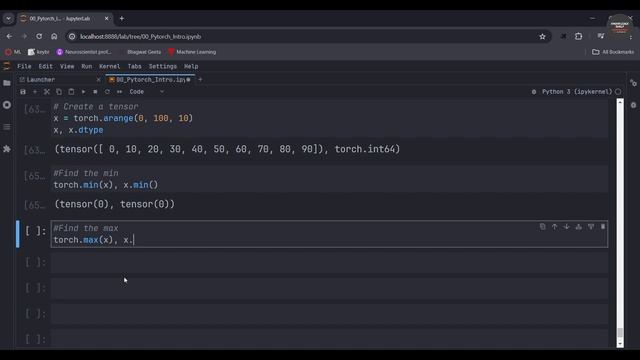Image resolution: width=640 pixels, height=360 pixels.
Task: Insert a cell below with plus icon
Action: coord(35,92)
